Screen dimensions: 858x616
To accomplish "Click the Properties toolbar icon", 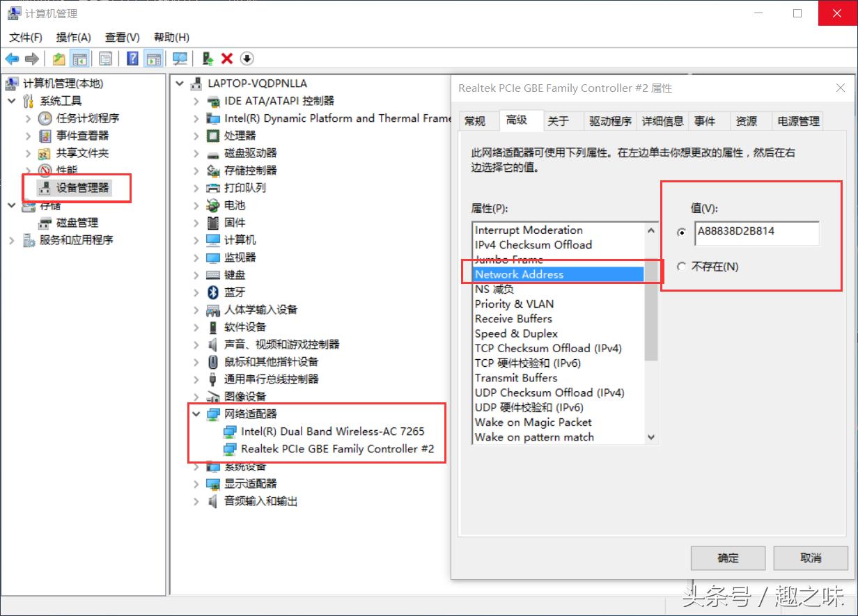I will [x=106, y=59].
